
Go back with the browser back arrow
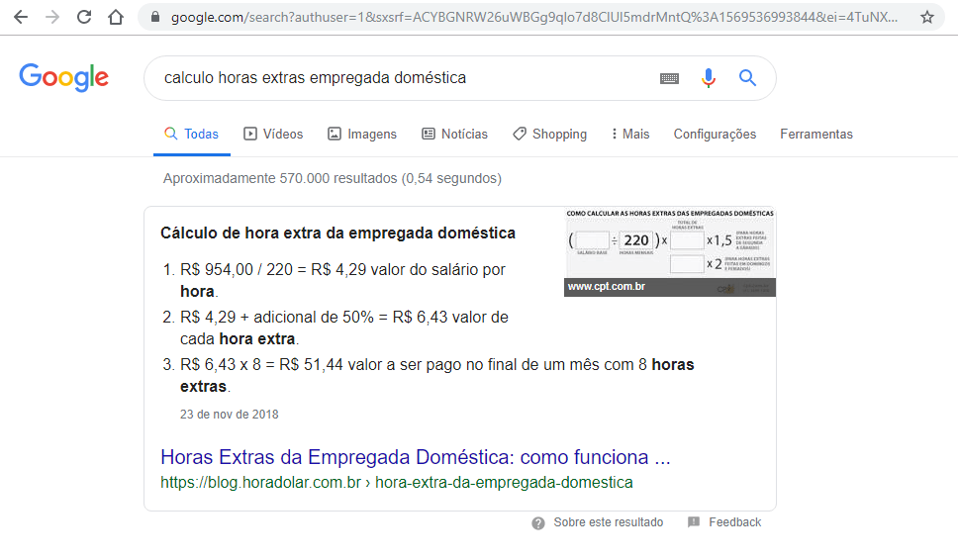21,17
